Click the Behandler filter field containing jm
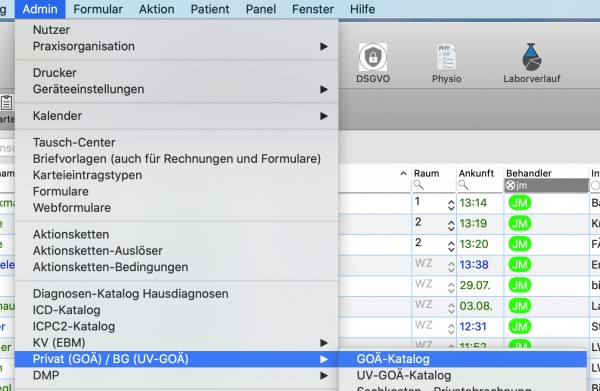Screen dimensions: 600x391 pos(546,186)
